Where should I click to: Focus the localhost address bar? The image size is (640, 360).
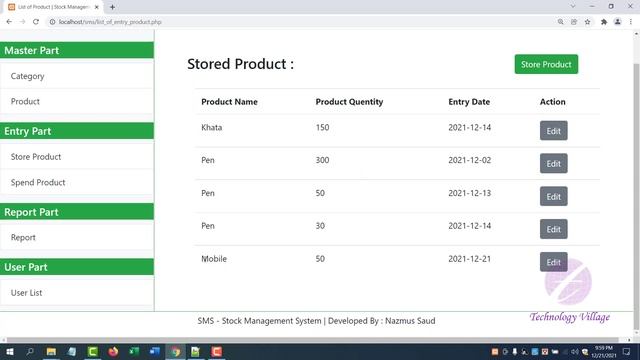302,22
